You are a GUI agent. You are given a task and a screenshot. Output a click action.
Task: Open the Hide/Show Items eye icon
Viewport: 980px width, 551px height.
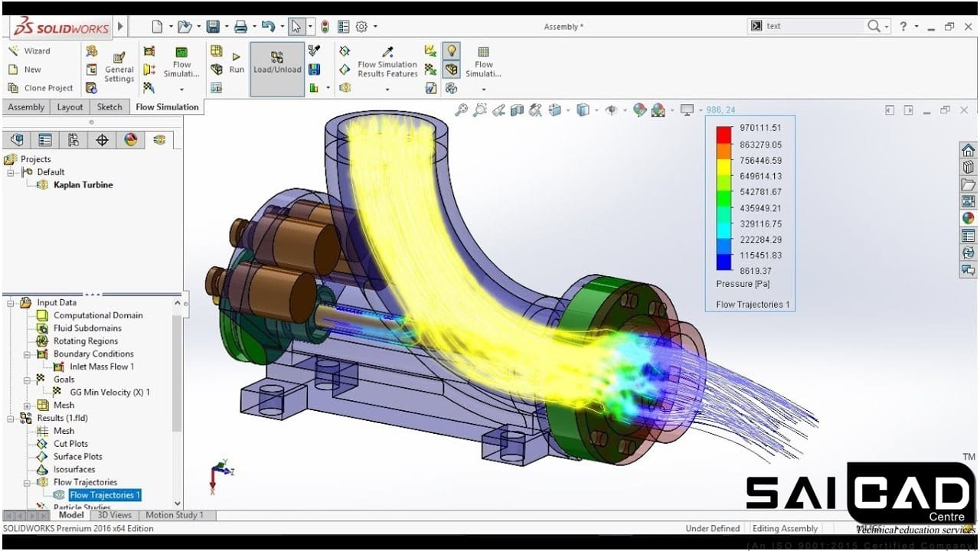coord(610,110)
